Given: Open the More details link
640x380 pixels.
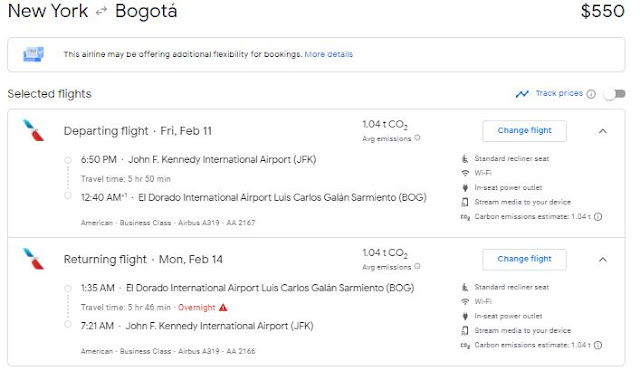Looking at the screenshot, I should pos(329,54).
